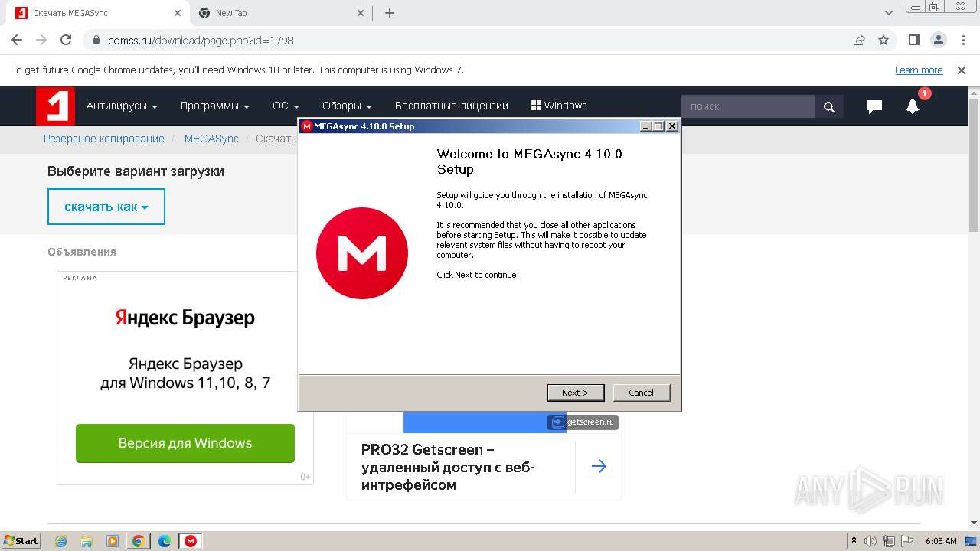980x551 pixels.
Task: Expand the Антивирусы menu
Action: tap(122, 106)
